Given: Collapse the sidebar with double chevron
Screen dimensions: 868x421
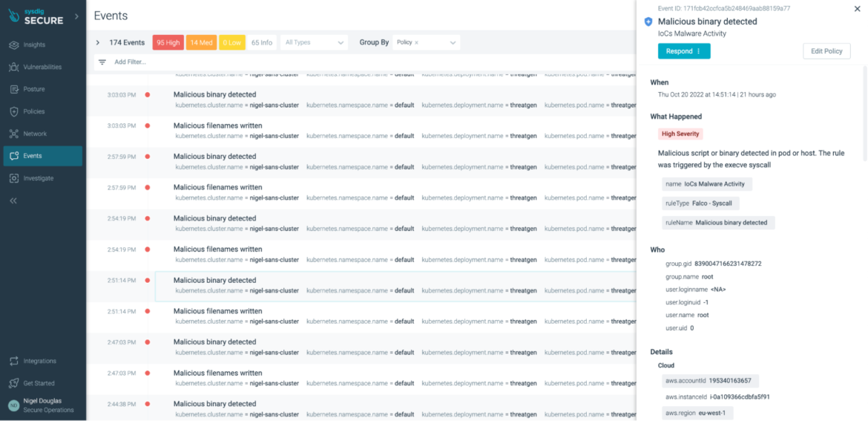Looking at the screenshot, I should [x=13, y=200].
